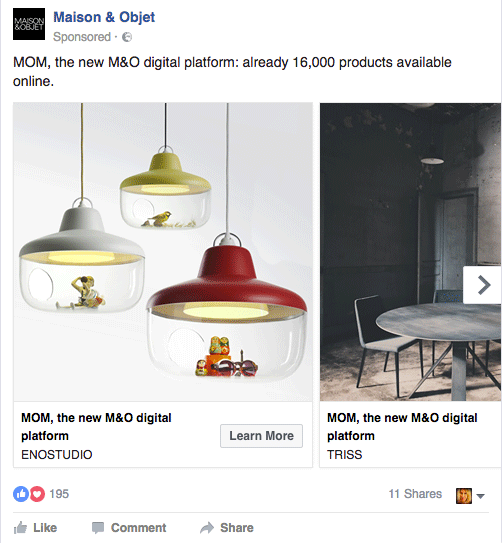The height and width of the screenshot is (543, 502).
Task: Expand the post-as identity dropdown arrow
Action: [x=480, y=496]
